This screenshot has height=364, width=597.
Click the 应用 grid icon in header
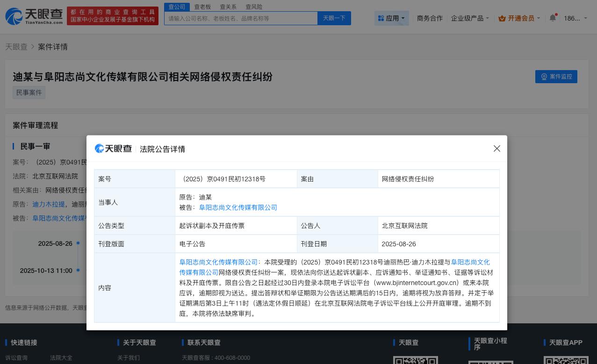(x=381, y=18)
